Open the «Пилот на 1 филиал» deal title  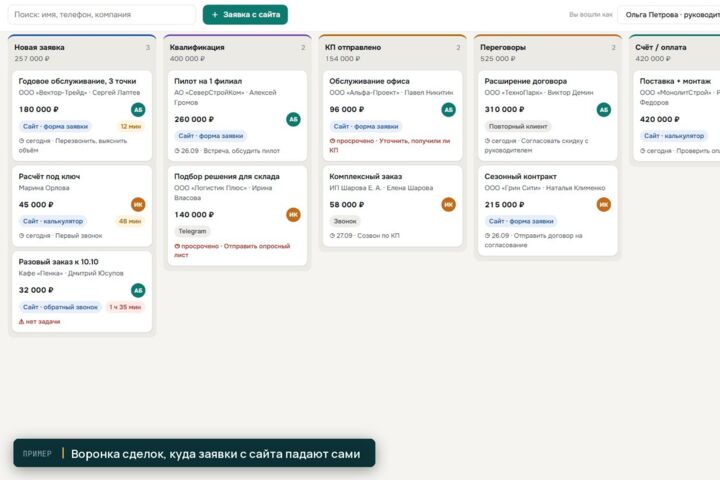click(x=208, y=81)
